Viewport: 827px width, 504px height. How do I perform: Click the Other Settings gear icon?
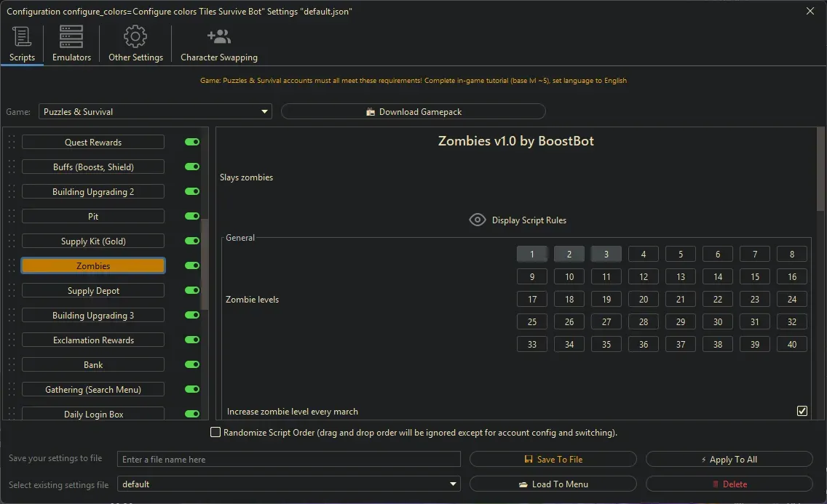pyautogui.click(x=135, y=36)
